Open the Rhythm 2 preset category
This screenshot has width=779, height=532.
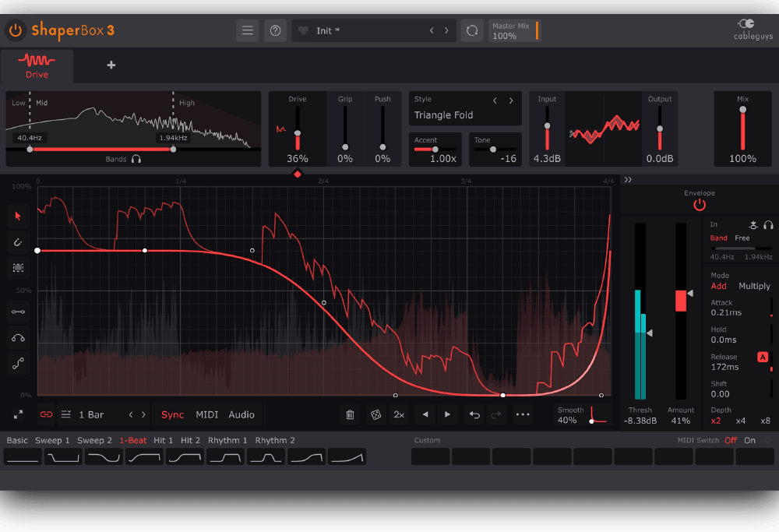point(275,440)
